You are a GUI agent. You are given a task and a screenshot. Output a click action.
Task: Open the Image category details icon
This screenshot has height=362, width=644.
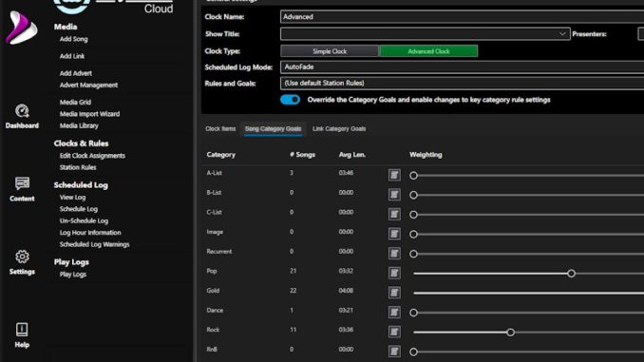pyautogui.click(x=394, y=234)
